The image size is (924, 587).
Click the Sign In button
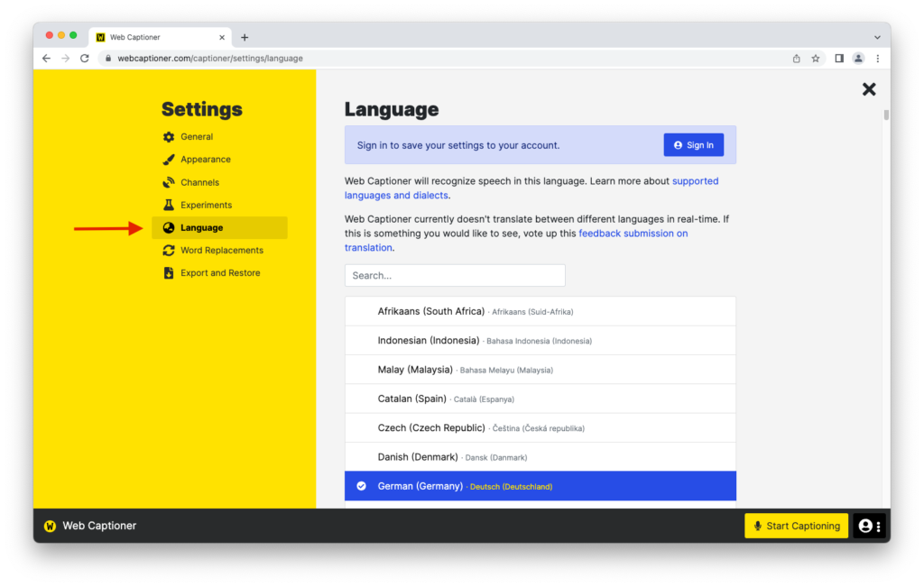tap(694, 145)
